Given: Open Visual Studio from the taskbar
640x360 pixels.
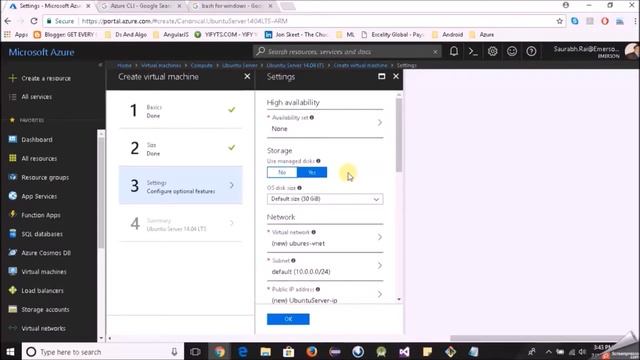Looking at the screenshot, I should 404,351.
